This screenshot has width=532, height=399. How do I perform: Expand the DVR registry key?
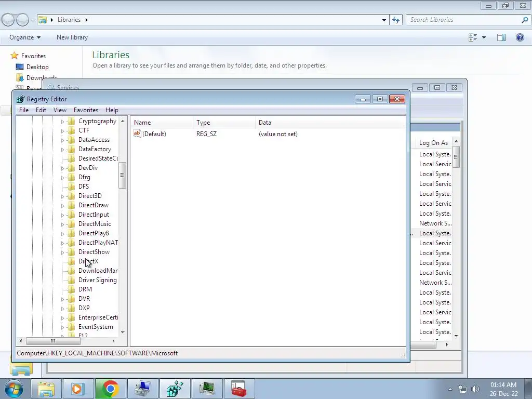click(62, 299)
